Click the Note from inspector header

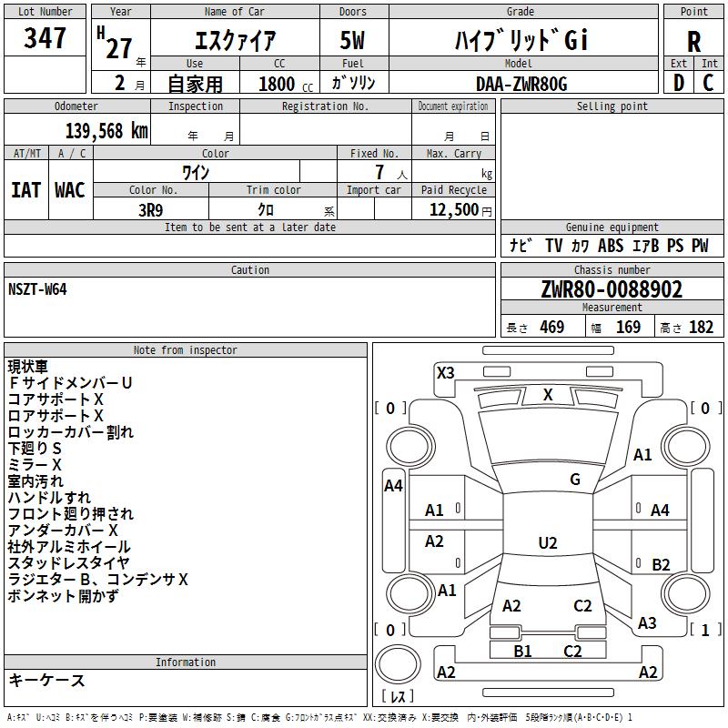[x=186, y=350]
